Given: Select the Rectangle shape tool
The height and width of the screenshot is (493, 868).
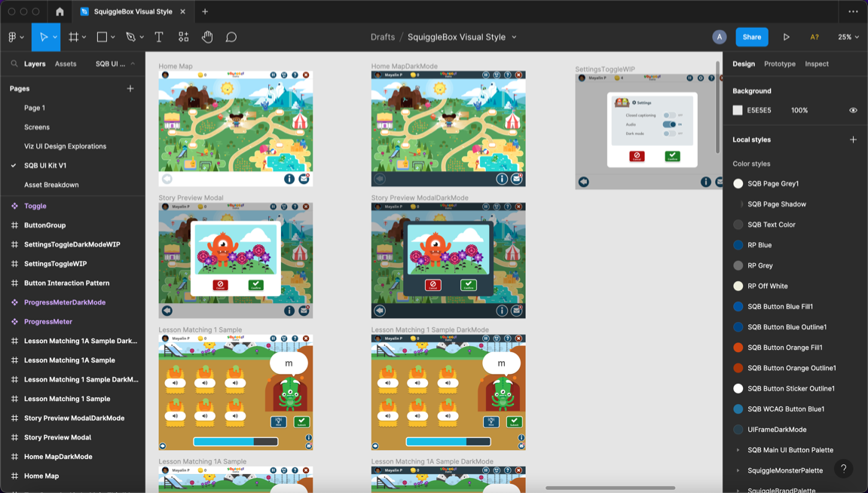Looking at the screenshot, I should (102, 37).
